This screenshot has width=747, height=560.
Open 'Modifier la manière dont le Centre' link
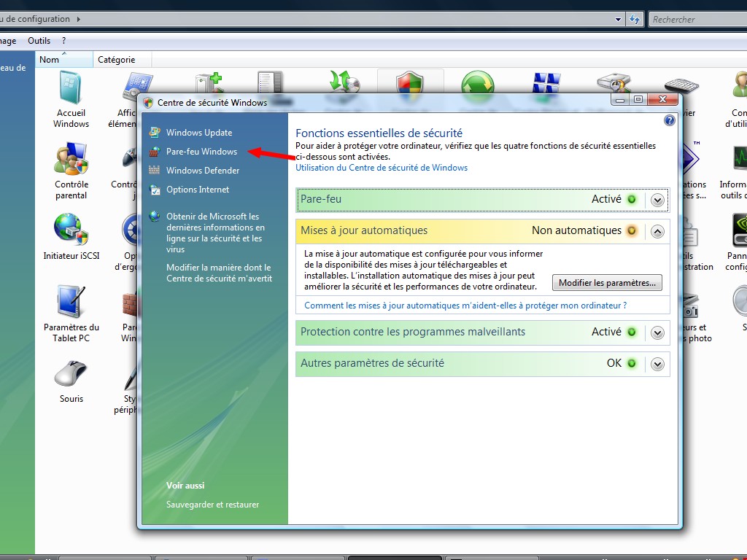pos(219,273)
